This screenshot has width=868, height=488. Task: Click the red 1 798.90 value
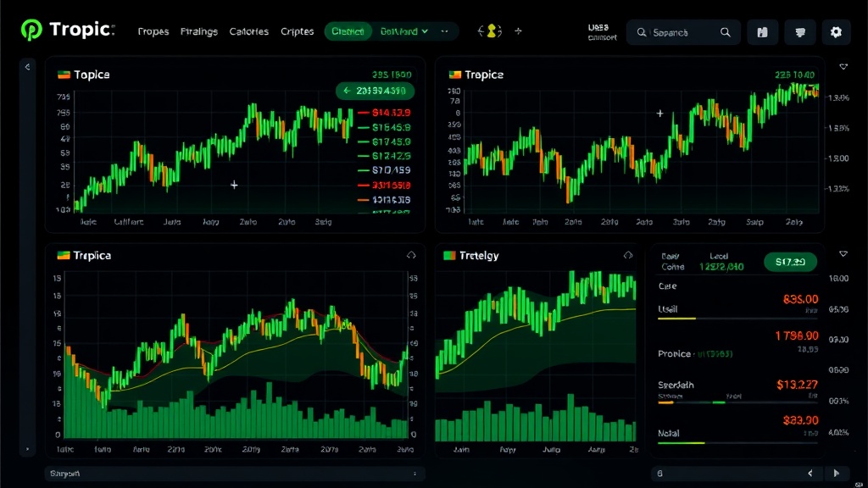797,335
